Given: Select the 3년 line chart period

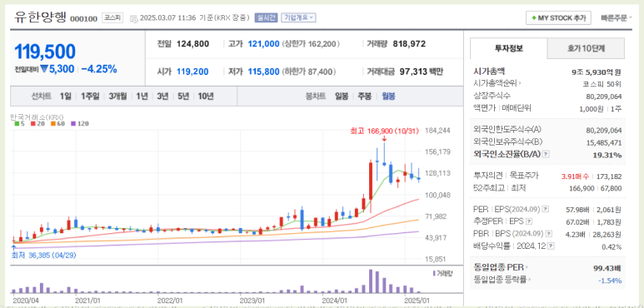Looking at the screenshot, I should (162, 97).
